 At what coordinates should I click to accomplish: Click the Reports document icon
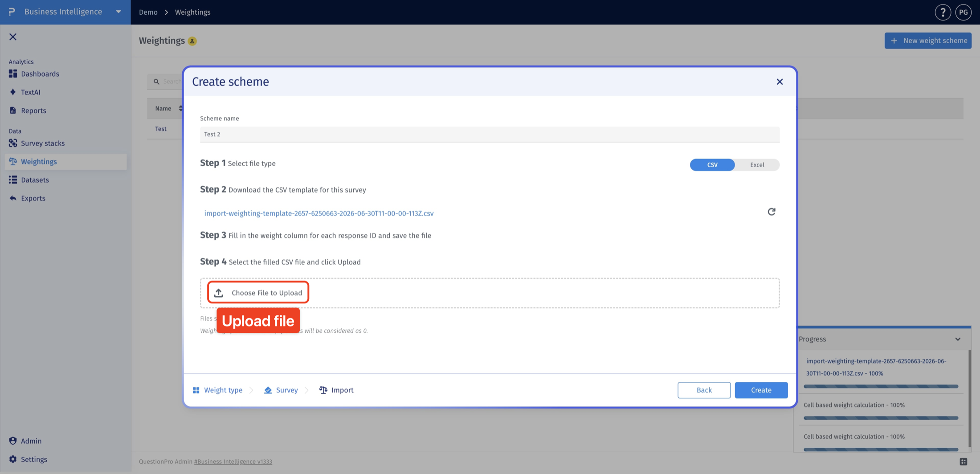13,110
